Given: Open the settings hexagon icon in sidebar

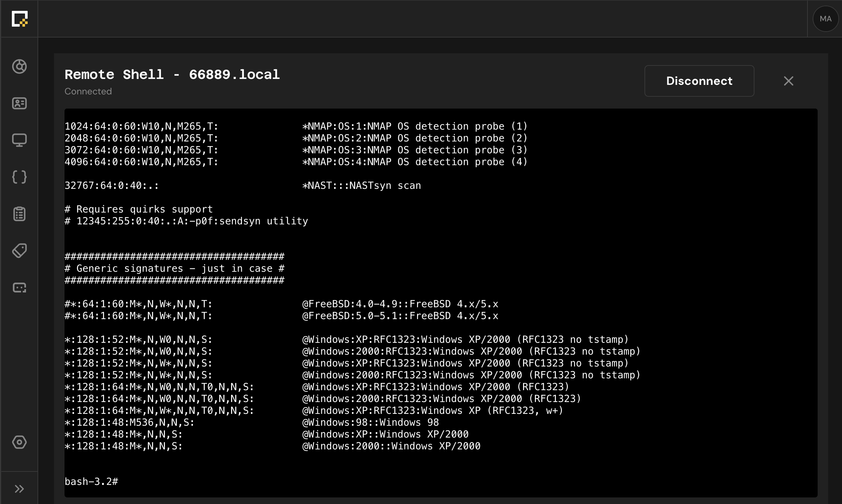Looking at the screenshot, I should (x=19, y=442).
